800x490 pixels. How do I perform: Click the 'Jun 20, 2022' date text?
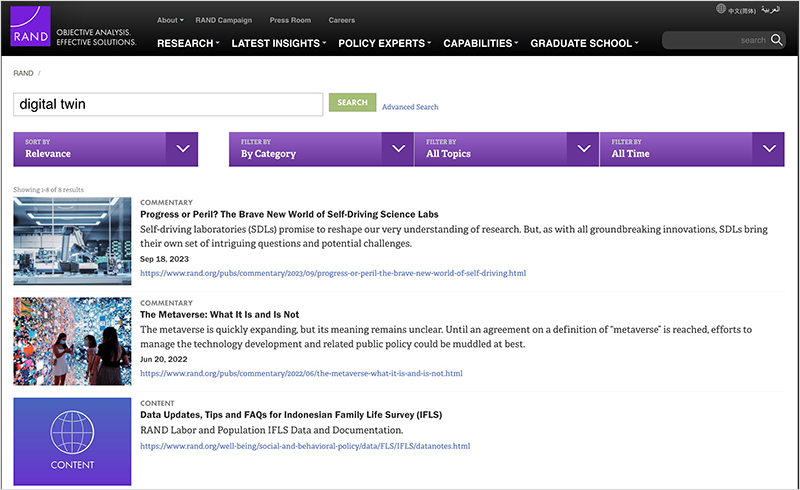[x=164, y=359]
